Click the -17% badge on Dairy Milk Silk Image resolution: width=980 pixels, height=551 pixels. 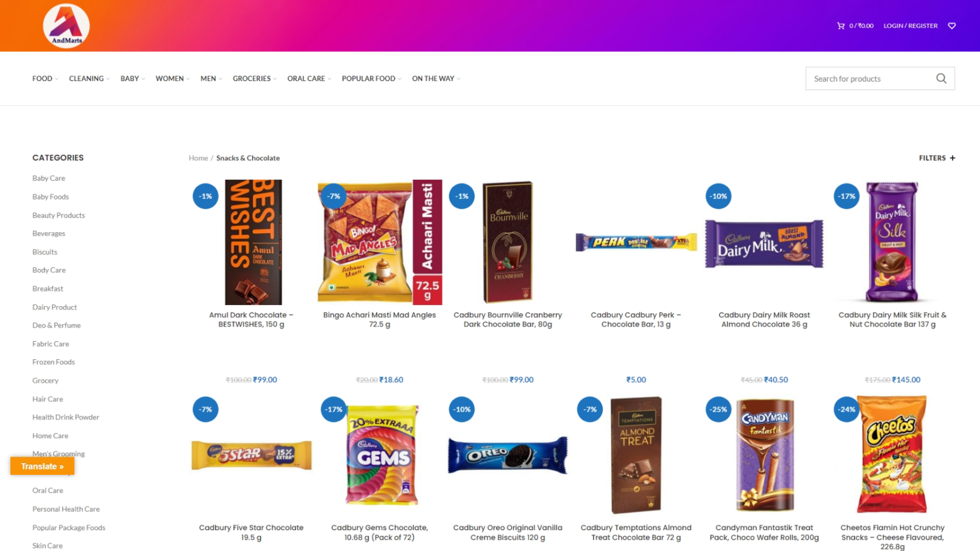click(x=847, y=196)
